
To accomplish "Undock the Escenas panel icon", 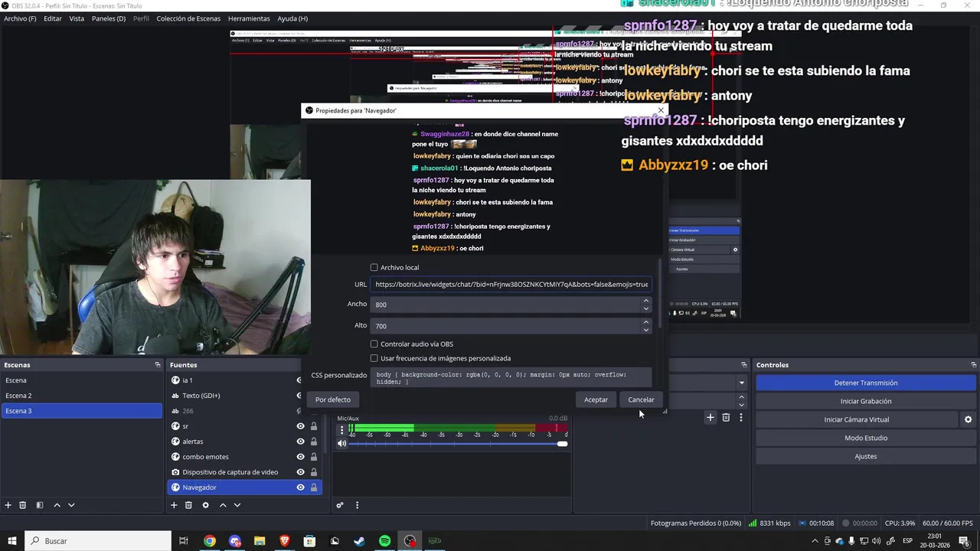I will pyautogui.click(x=158, y=365).
